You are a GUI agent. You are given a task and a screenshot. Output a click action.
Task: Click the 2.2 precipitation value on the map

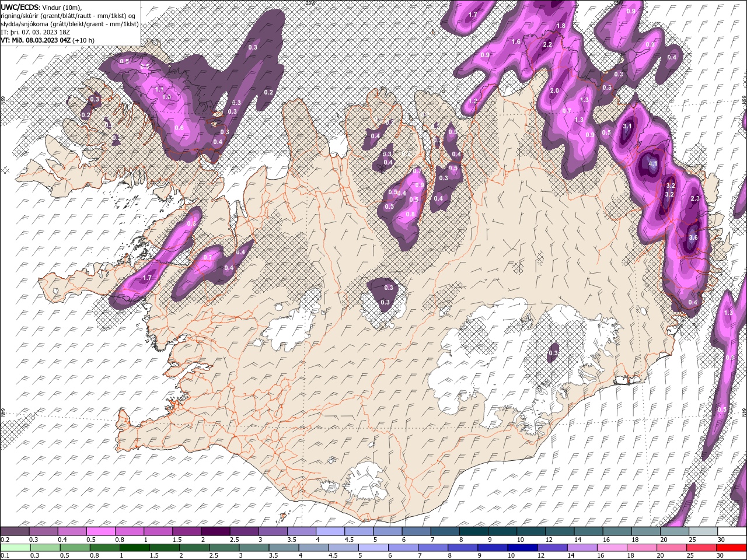tap(547, 45)
